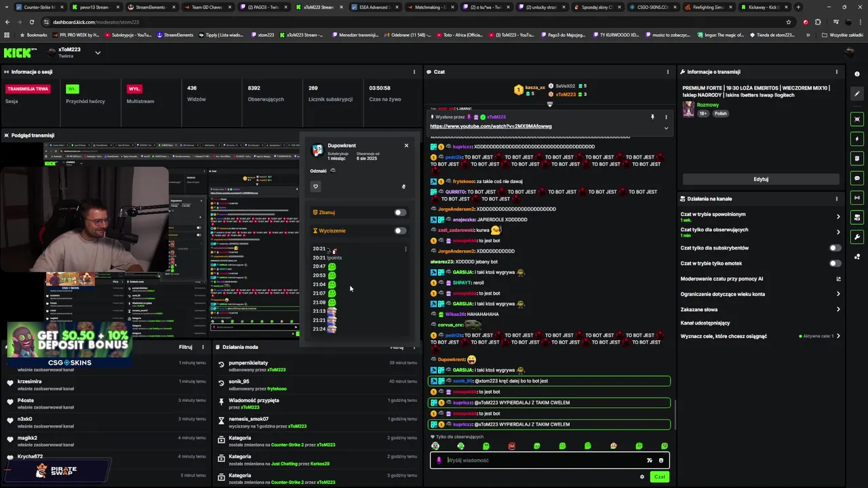Viewport: 868px width, 488px height.
Task: Open three-dot menu beside activity Filtruj
Action: point(203,347)
